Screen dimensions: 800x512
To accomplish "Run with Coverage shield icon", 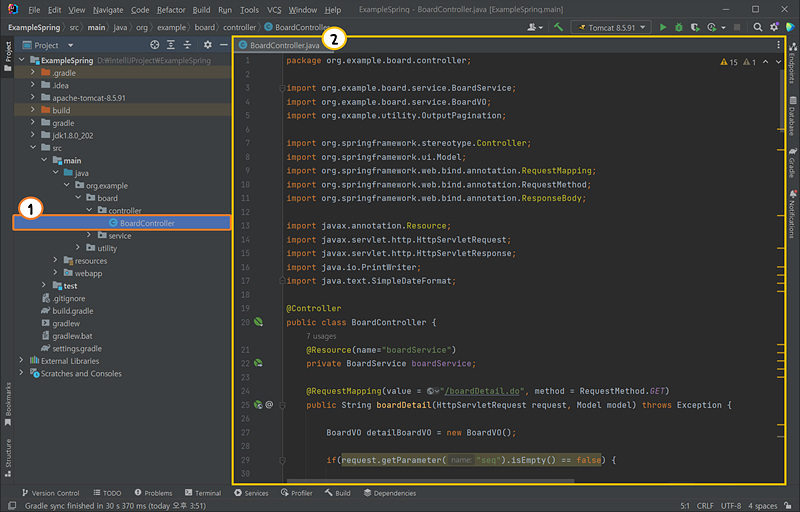I will [695, 27].
